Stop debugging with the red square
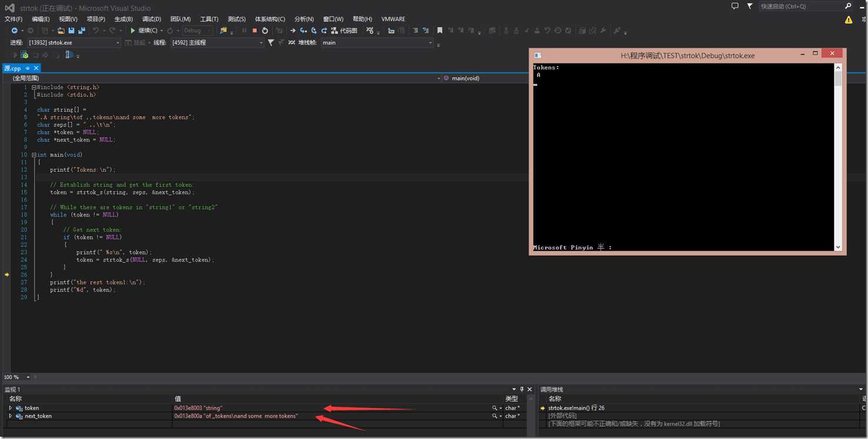This screenshot has width=868, height=439. click(255, 31)
